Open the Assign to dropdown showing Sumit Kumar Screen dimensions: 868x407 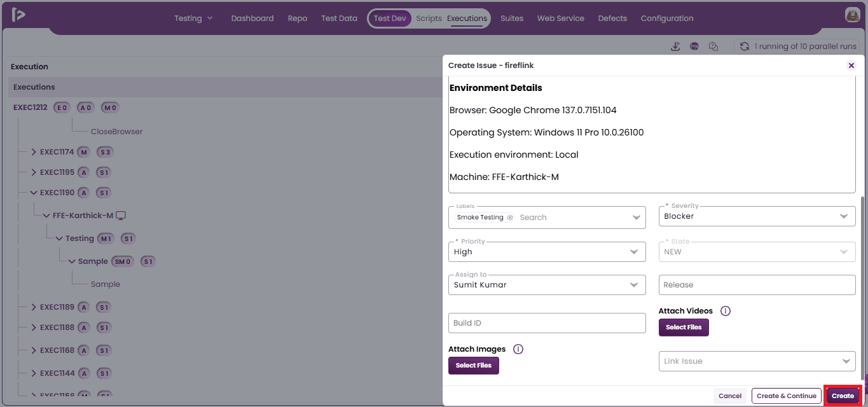547,285
